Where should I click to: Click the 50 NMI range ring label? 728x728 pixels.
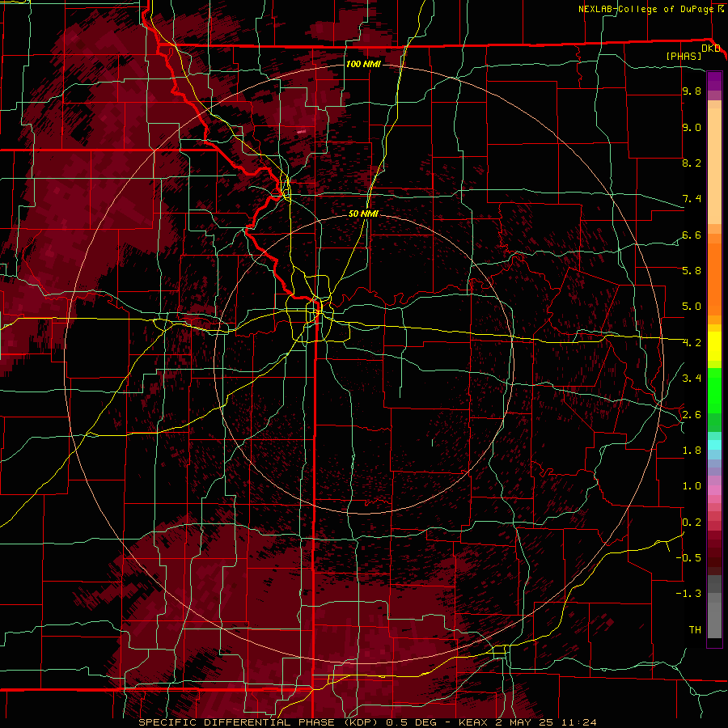tap(363, 214)
